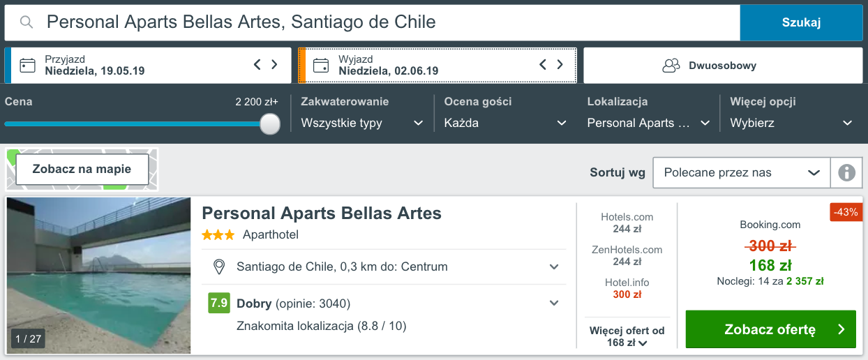Click the guests icon beside Dwuosobowy
The width and height of the screenshot is (868, 360).
671,66
